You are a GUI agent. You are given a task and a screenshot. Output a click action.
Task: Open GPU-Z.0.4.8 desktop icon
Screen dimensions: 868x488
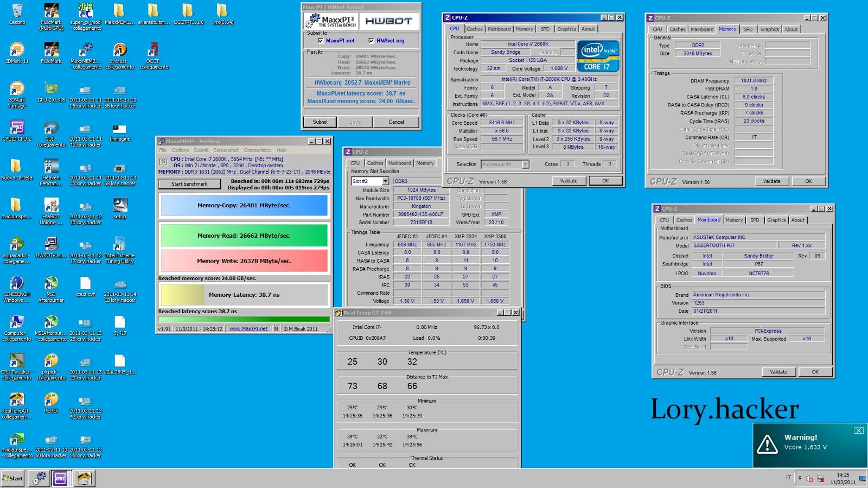(51, 92)
